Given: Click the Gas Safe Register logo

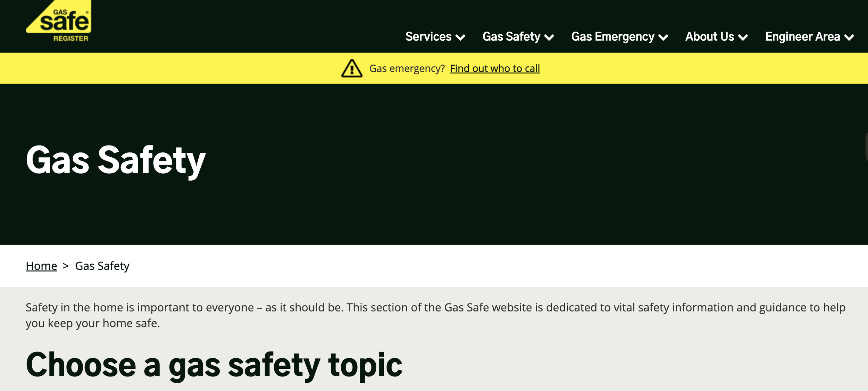Looking at the screenshot, I should (59, 20).
